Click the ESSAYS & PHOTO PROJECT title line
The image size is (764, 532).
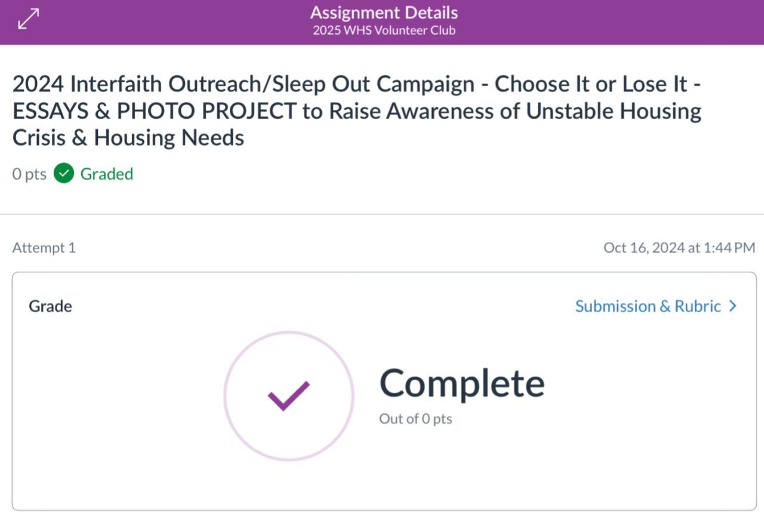(x=356, y=111)
